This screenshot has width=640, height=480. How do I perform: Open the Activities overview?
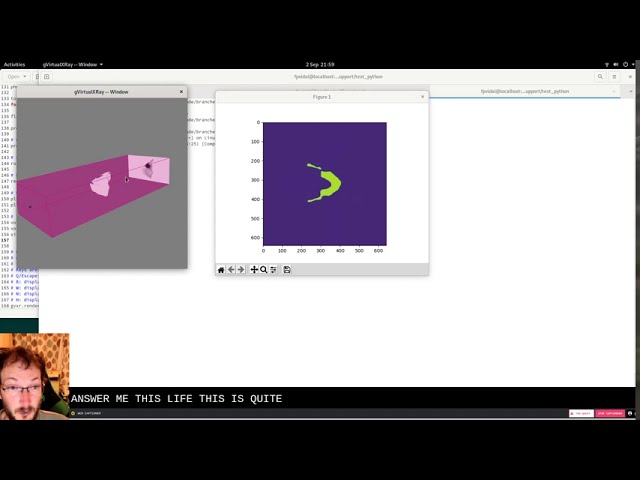[x=14, y=64]
